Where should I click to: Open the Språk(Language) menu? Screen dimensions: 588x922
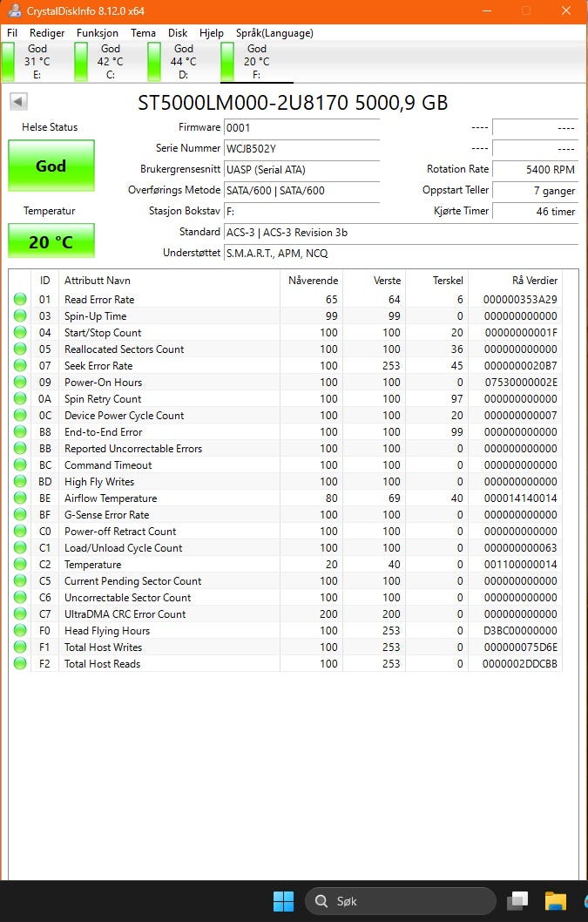(274, 33)
